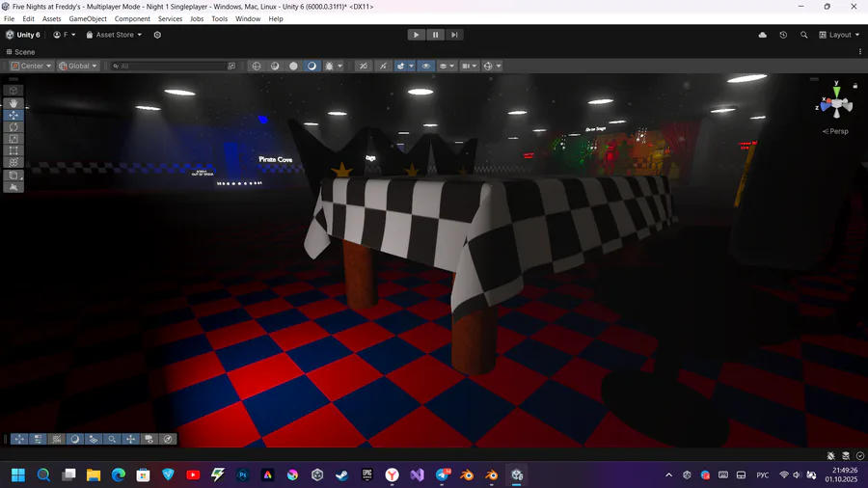Select the shaded draw mode button
868x488 pixels.
(x=312, y=66)
